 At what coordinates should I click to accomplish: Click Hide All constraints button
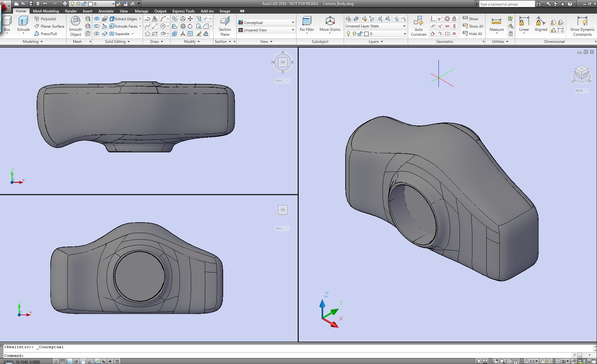472,34
